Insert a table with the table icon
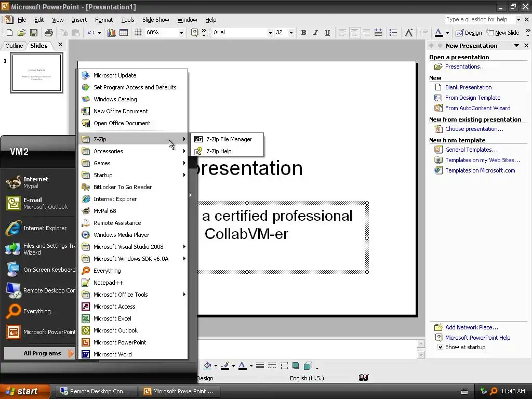The image size is (532, 399). (x=124, y=33)
